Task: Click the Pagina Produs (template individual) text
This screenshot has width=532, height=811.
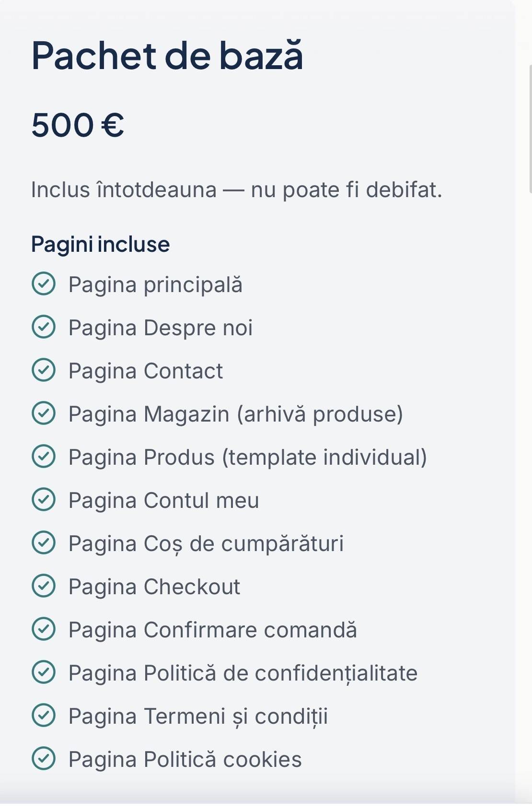Action: (248, 457)
